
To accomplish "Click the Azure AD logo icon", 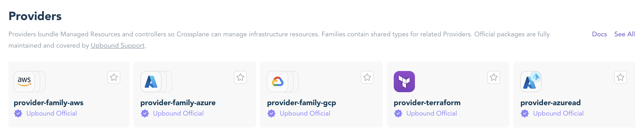I will click(x=531, y=82).
